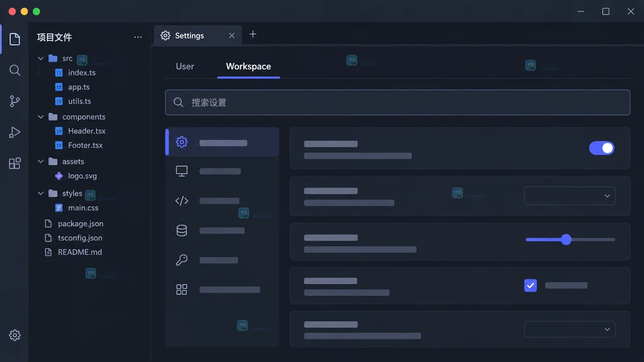Image resolution: width=644 pixels, height=362 pixels.
Task: Click the label beside the checked checkbox
Action: (x=566, y=285)
